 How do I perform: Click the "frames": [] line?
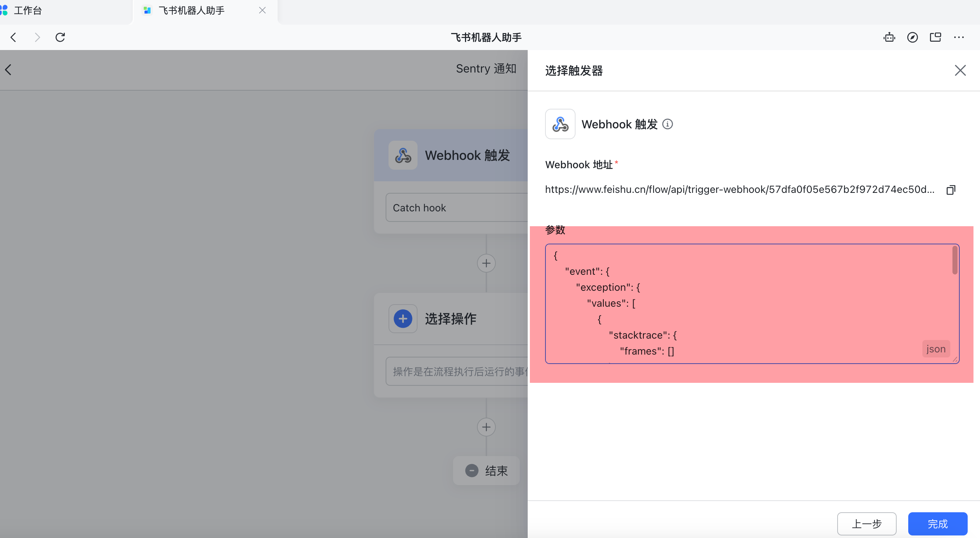(647, 351)
